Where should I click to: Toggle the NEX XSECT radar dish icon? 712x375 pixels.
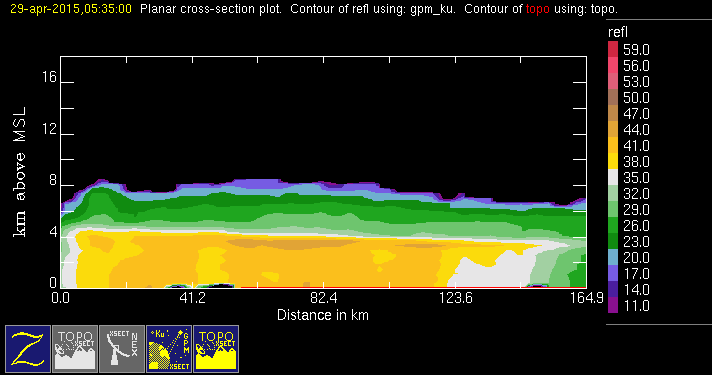(x=122, y=349)
